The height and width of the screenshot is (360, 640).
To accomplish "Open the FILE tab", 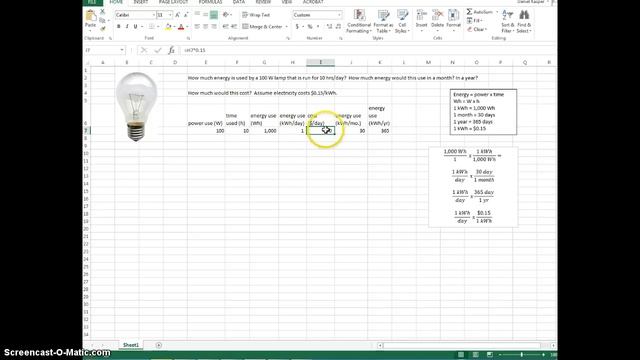I will pos(92,2).
